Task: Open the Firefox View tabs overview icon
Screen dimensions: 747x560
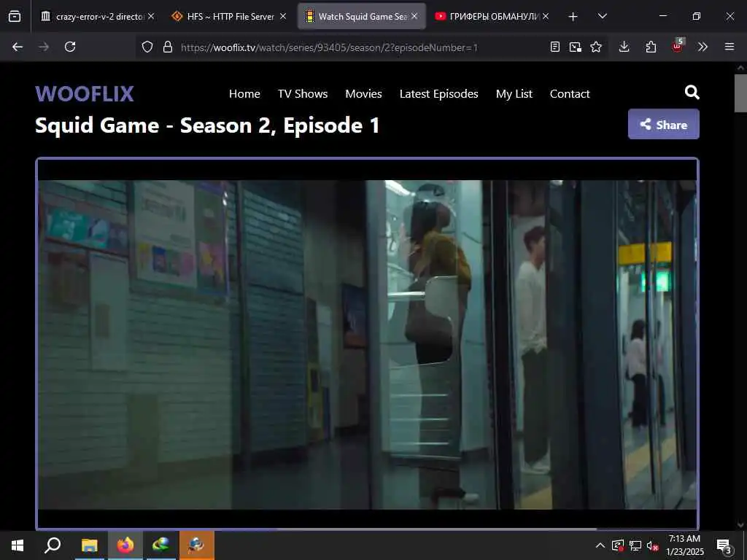Action: tap(15, 17)
